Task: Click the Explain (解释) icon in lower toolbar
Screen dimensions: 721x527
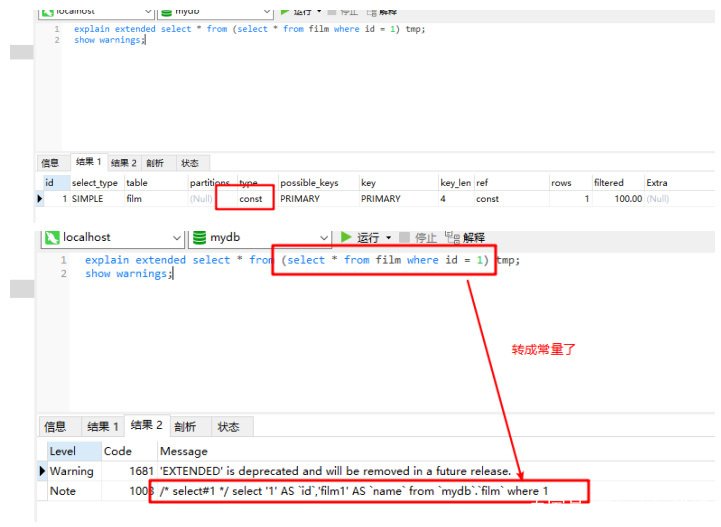Action: click(x=452, y=237)
